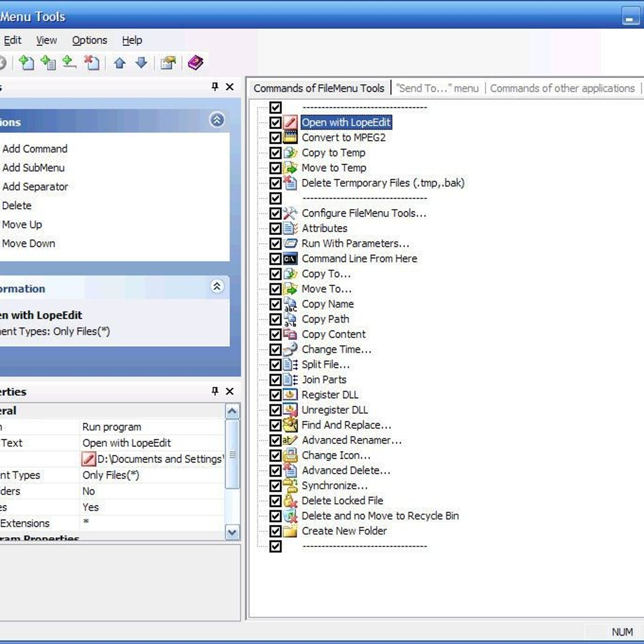The image size is (644, 644).
Task: Open the Send To menu tab
Action: (437, 88)
